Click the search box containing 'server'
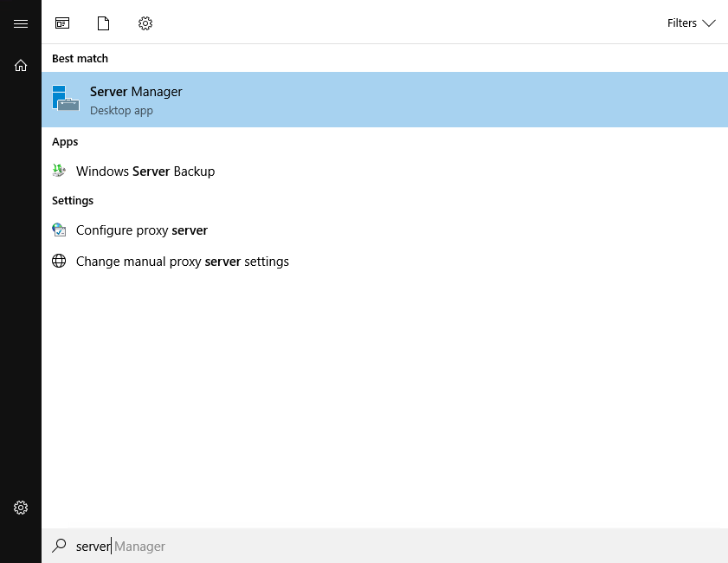728x563 pixels. point(384,546)
